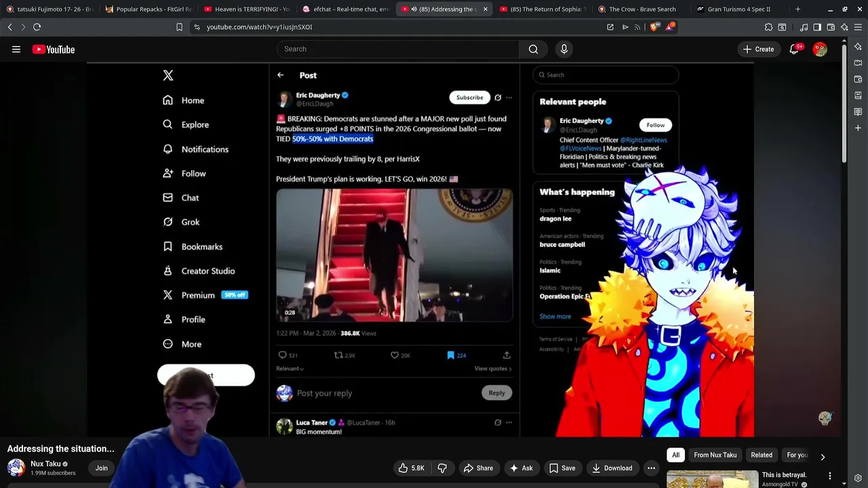Open Brave Talk video camera sidebar icon
The width and height of the screenshot is (868, 488).
858,62
